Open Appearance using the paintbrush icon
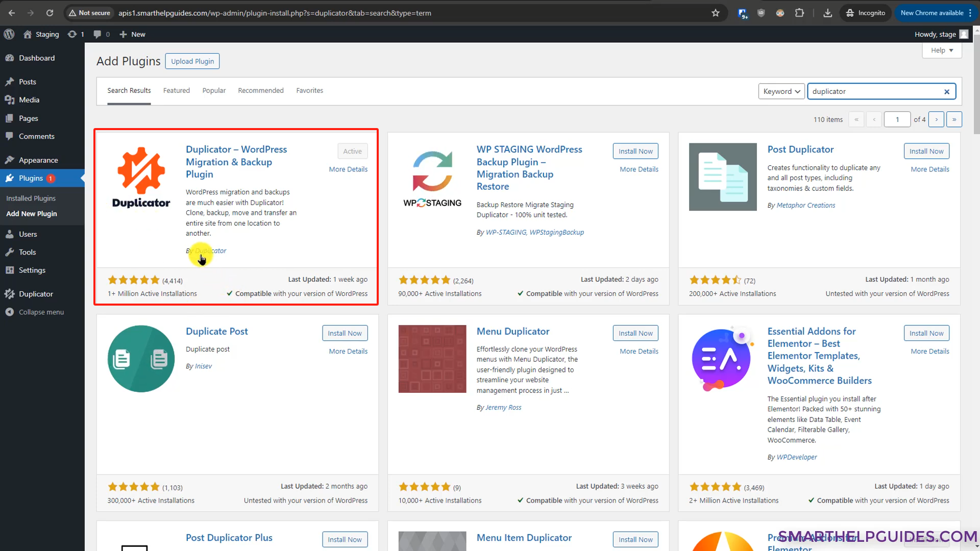980x551 pixels. click(11, 160)
